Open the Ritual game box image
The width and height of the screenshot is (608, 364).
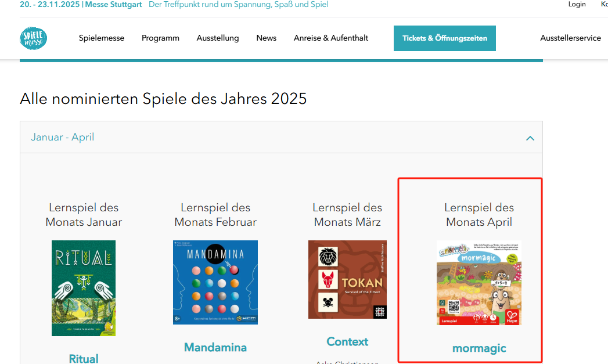tap(84, 288)
